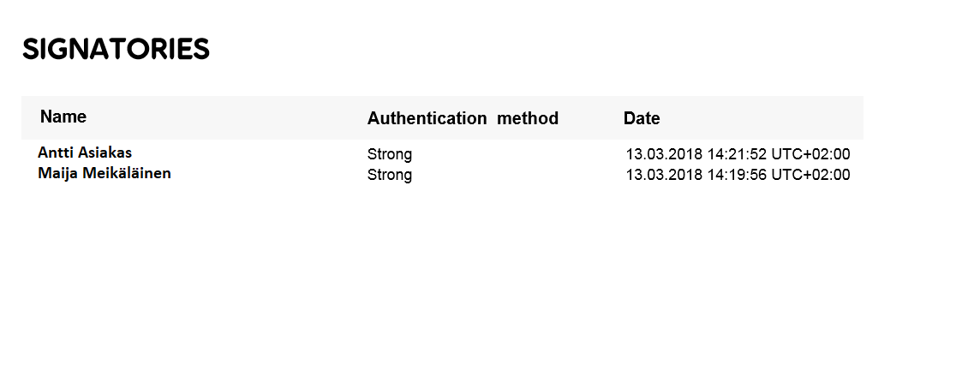Click the SIGNATORIES page heading

(x=116, y=49)
